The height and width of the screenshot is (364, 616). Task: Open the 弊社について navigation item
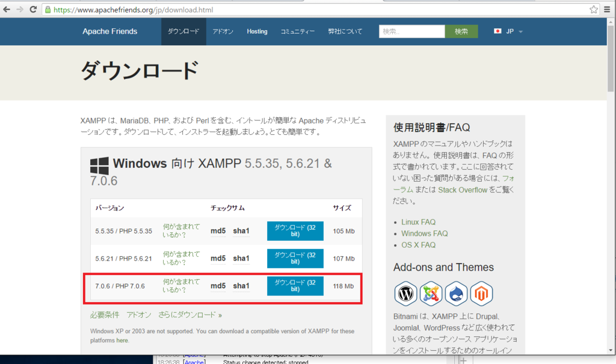[345, 31]
